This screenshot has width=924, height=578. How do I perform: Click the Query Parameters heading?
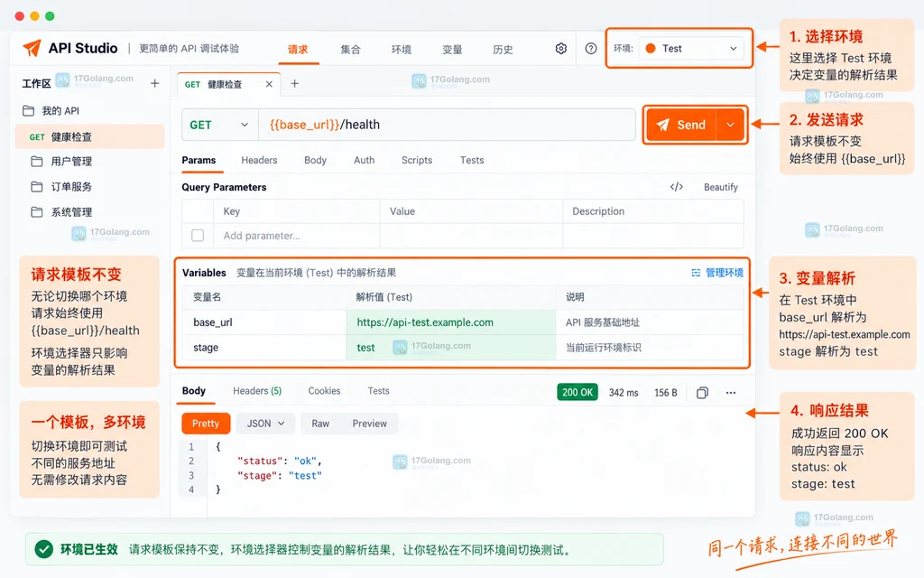pos(224,187)
